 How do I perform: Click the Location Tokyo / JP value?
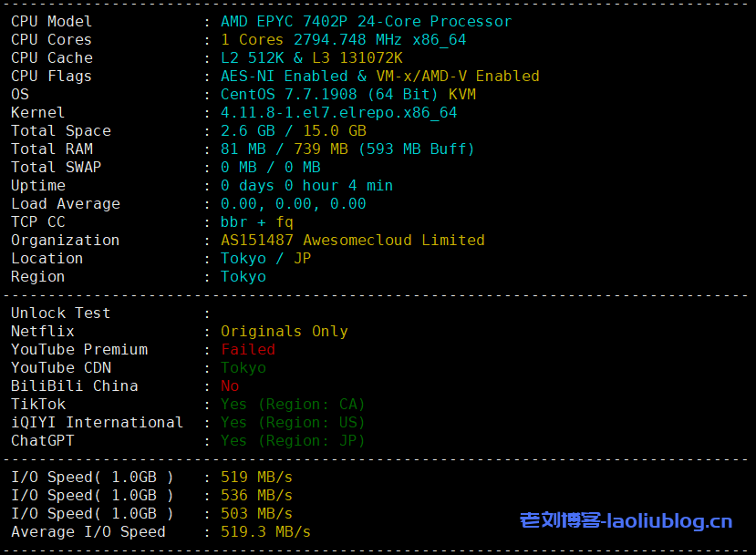[265, 258]
